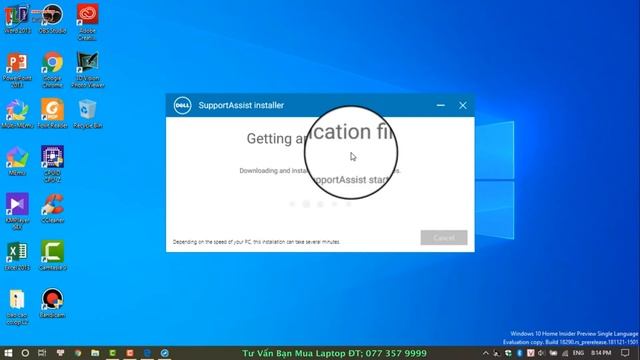Expand the hidden system tray icons chevron
Image resolution: width=640 pixels, height=360 pixels.
click(x=485, y=353)
